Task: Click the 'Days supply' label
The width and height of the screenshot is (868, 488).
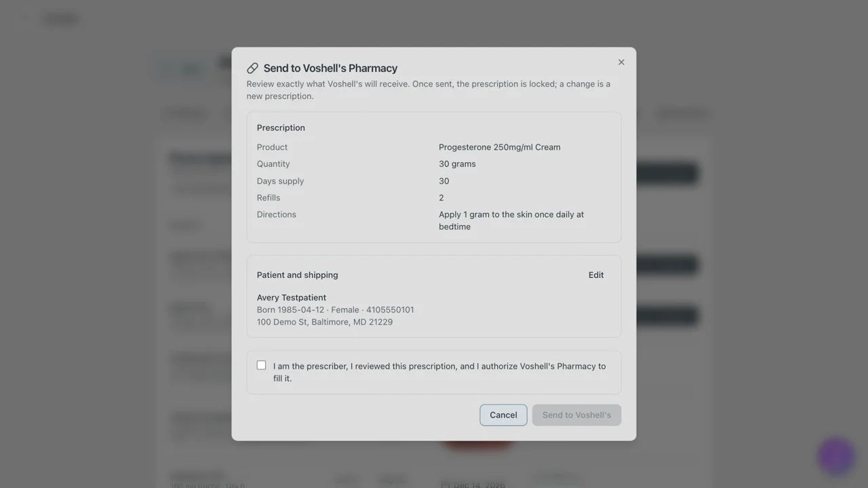Action: click(280, 181)
